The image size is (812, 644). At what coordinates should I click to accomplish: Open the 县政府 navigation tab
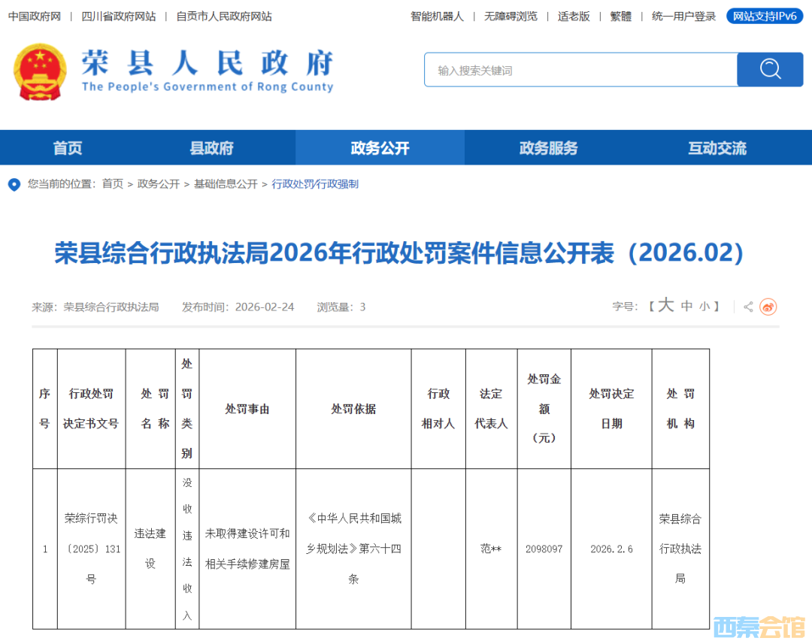point(211,148)
